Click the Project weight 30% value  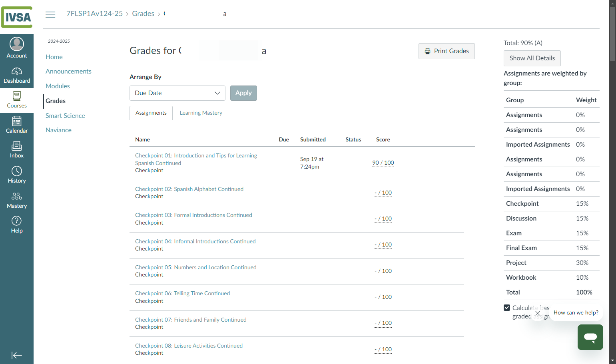pos(582,263)
